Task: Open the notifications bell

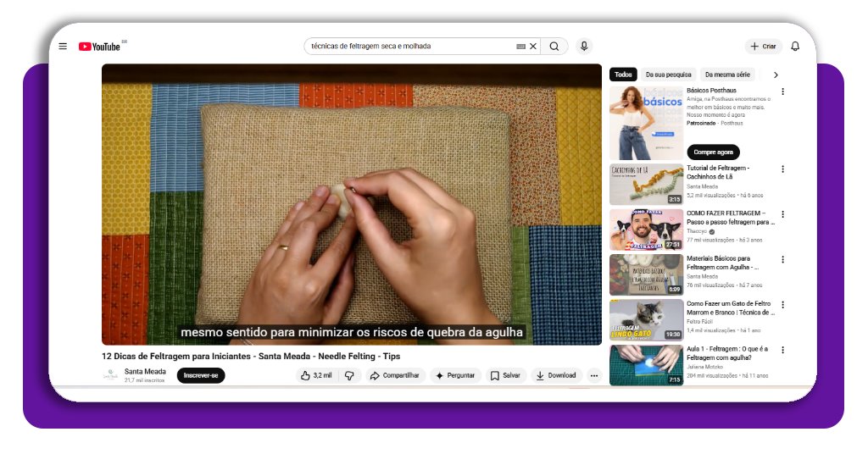Action: coord(794,47)
